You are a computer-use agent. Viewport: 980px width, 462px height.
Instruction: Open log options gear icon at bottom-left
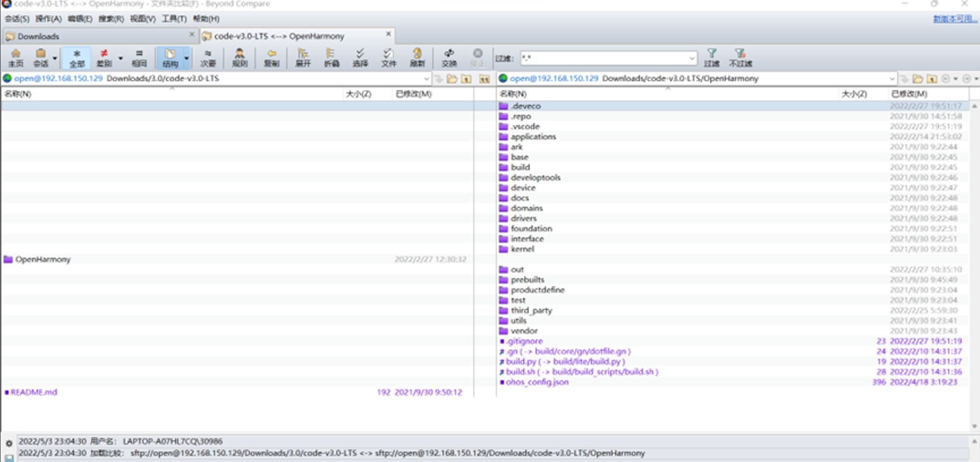click(x=9, y=443)
